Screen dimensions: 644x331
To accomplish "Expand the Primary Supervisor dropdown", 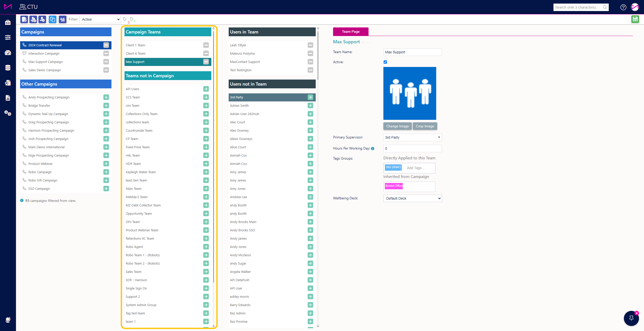I will click(x=412, y=137).
